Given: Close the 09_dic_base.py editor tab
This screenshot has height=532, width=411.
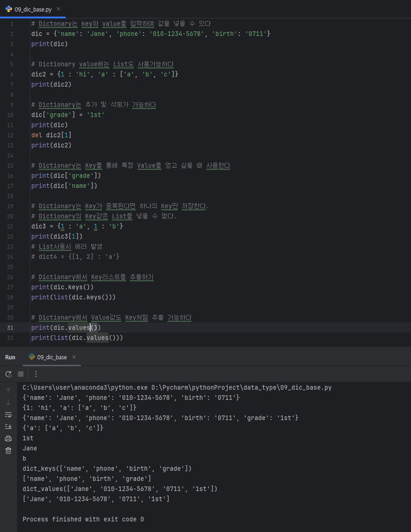Looking at the screenshot, I should pos(58,9).
